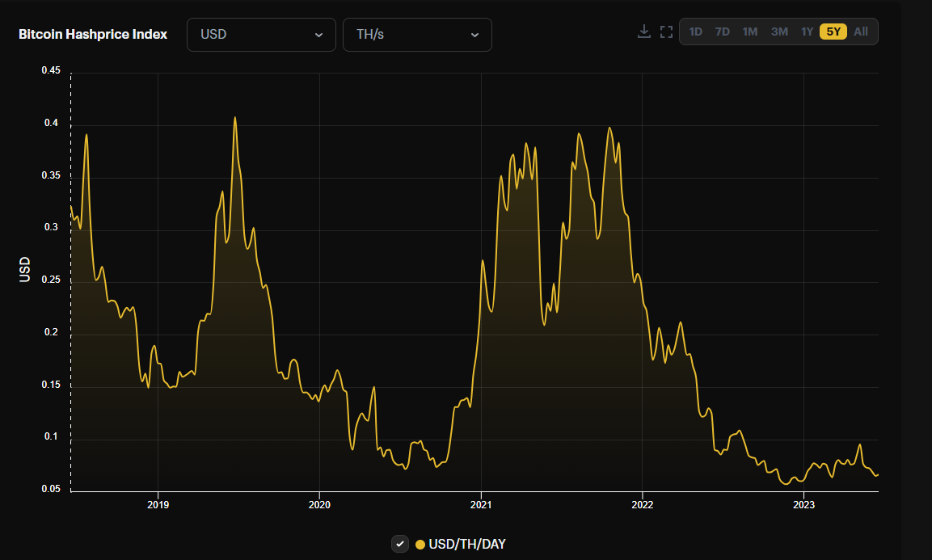Screen dimensions: 932x560
Task: Choose the 5Y time range
Action: pos(833,32)
